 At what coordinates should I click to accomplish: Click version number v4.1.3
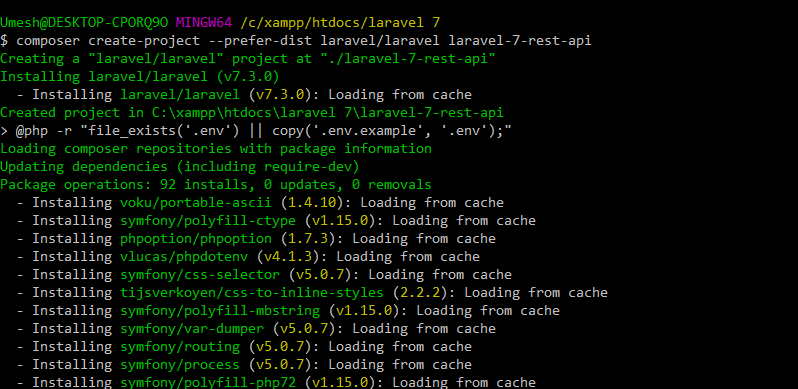[x=288, y=257]
